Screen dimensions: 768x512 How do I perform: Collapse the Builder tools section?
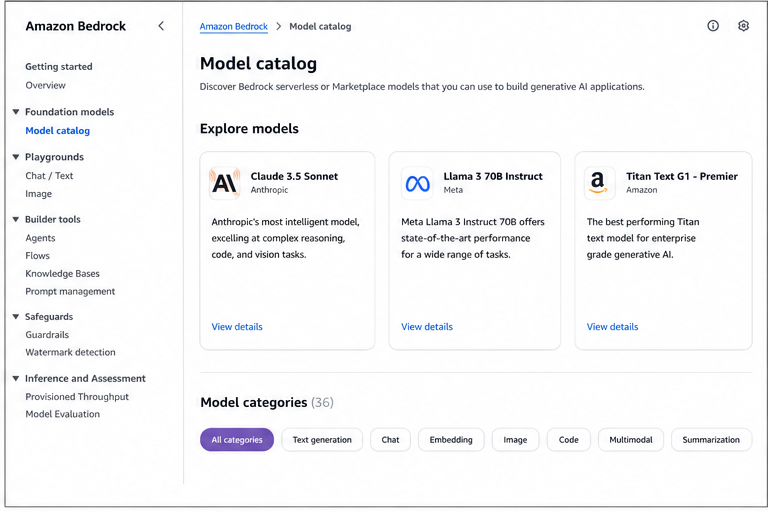coord(16,219)
